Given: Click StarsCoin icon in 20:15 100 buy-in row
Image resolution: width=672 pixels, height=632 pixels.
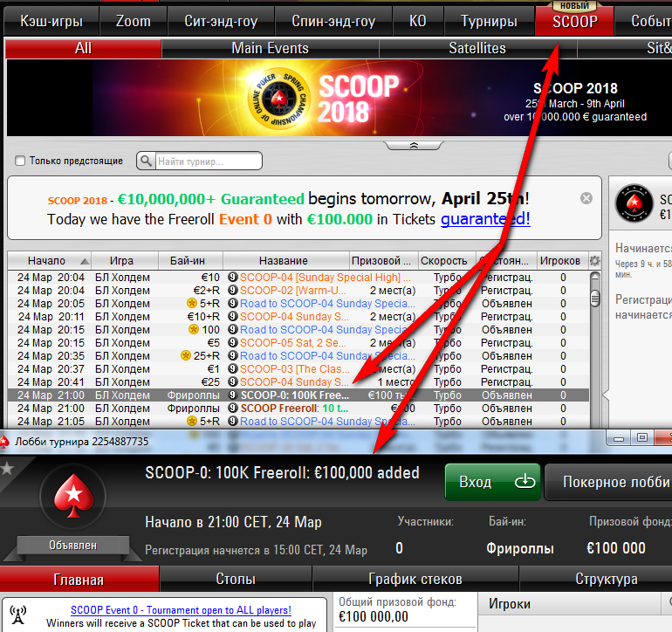Looking at the screenshot, I should (194, 329).
